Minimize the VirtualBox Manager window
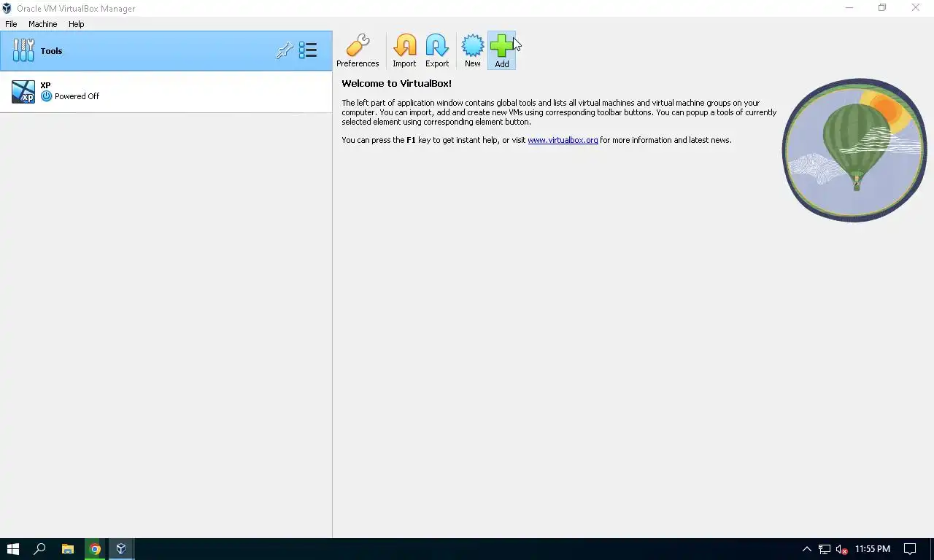The image size is (934, 560). [x=849, y=8]
